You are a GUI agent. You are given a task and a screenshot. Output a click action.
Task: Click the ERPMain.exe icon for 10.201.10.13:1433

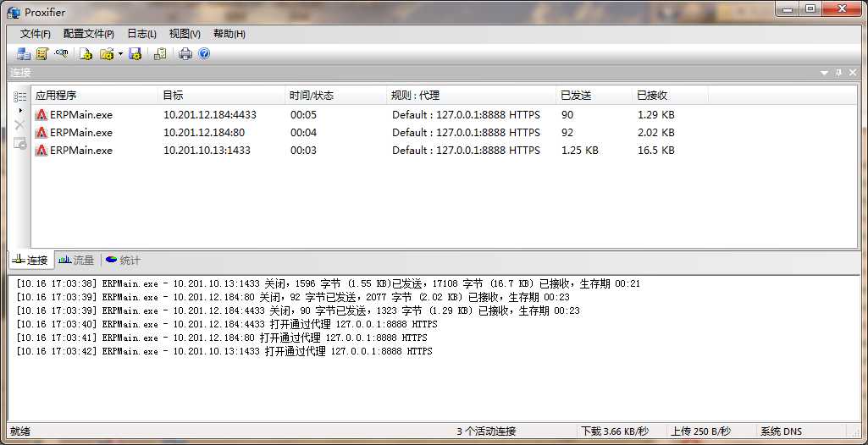(x=41, y=151)
